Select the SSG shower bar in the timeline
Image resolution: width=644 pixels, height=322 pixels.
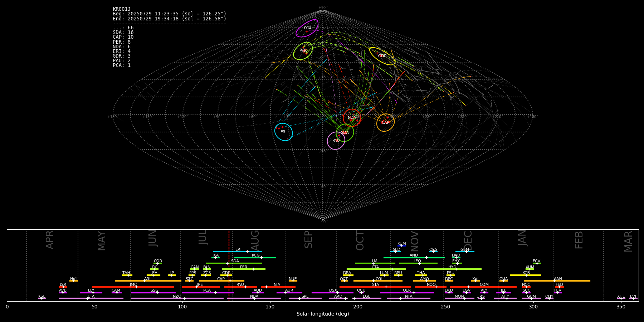tap(153, 293)
